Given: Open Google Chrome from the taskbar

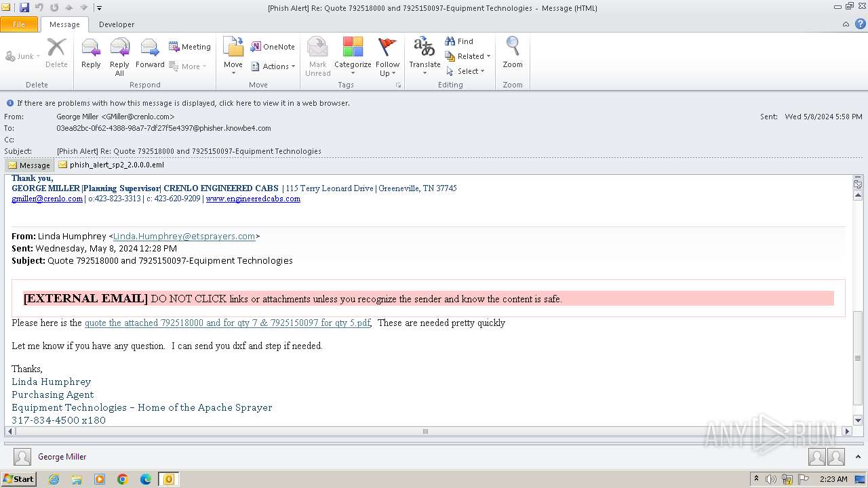Looking at the screenshot, I should coord(123,479).
